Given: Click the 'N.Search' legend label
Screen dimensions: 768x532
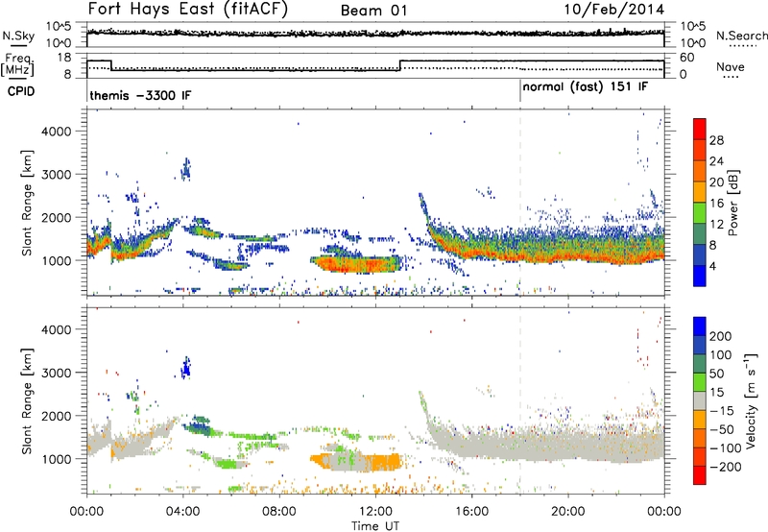Looking at the screenshot, I should [x=741, y=36].
